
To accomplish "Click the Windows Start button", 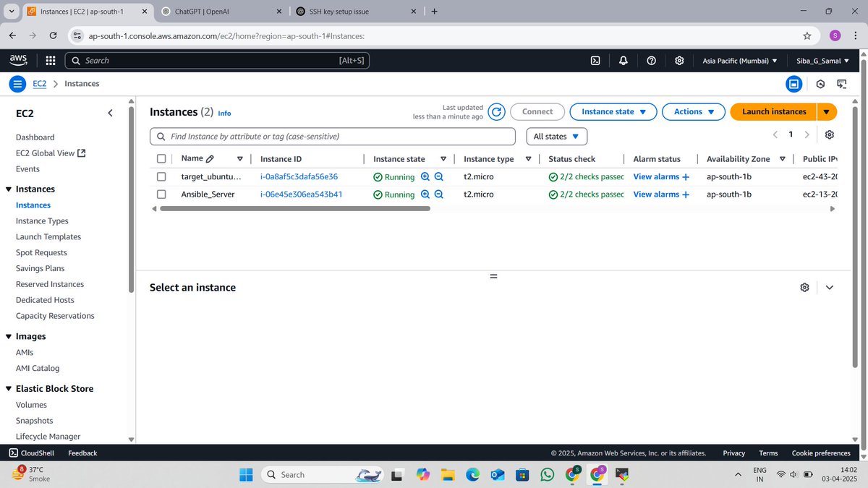I will (x=246, y=474).
